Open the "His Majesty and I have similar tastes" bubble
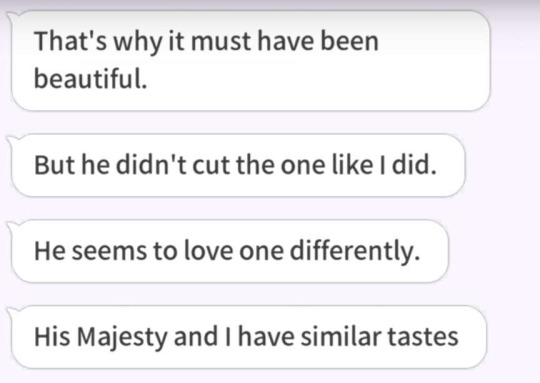This screenshot has width=540, height=383. point(249,337)
